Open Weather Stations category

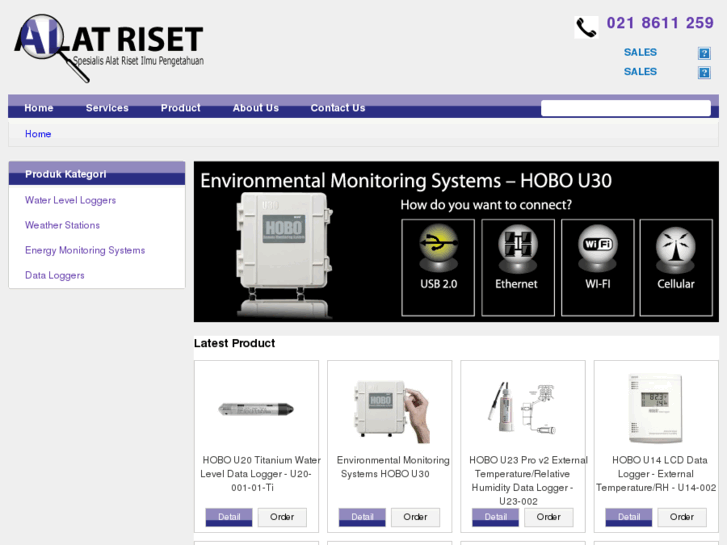(62, 225)
